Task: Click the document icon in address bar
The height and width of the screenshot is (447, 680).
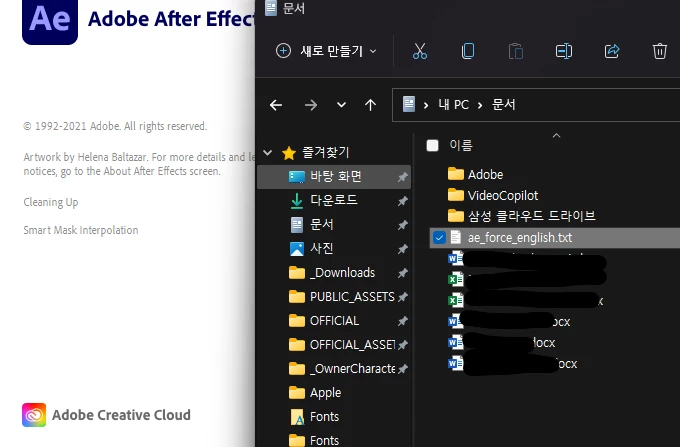Action: pyautogui.click(x=409, y=104)
